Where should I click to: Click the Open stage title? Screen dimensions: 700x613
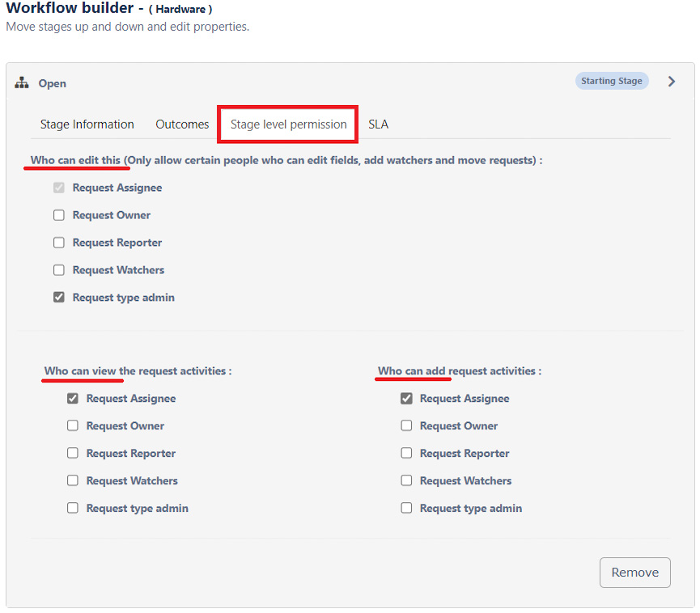53,83
